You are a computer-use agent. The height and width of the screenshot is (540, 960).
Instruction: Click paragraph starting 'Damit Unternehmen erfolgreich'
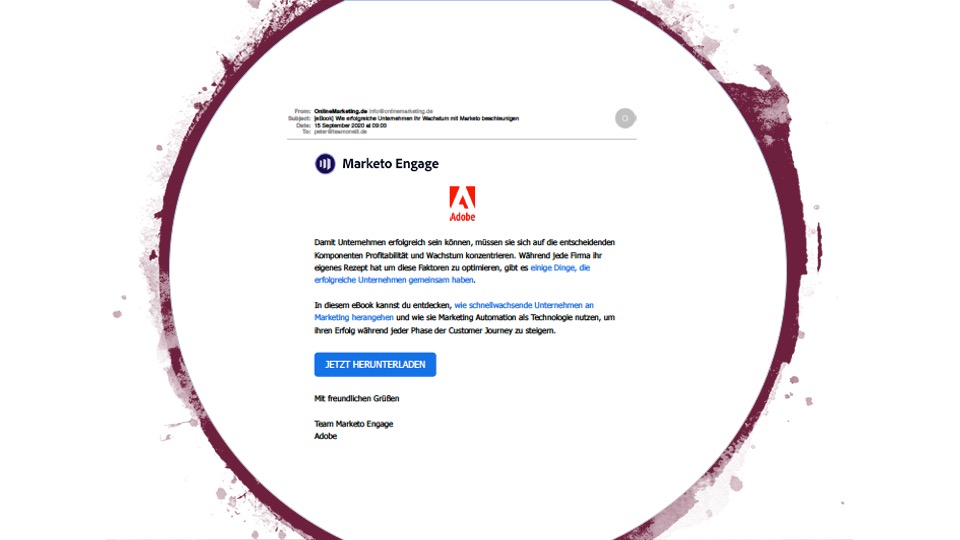465,261
